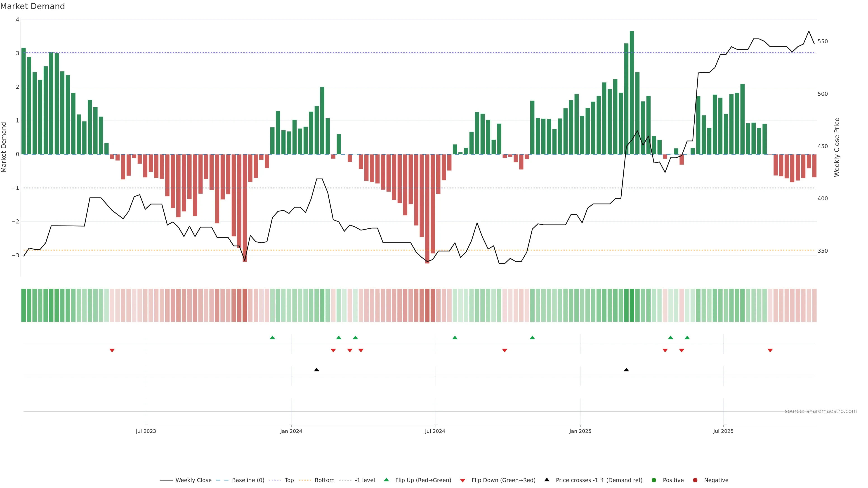This screenshot has width=868, height=488.
Task: Click the source: sharemaestro.com text
Action: (821, 411)
